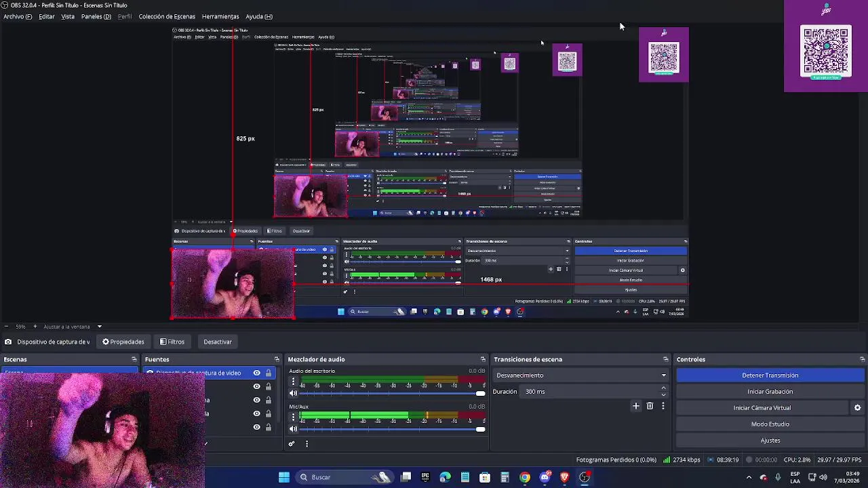Enable Modo Estudio
This screenshot has height=488, width=868.
(770, 424)
